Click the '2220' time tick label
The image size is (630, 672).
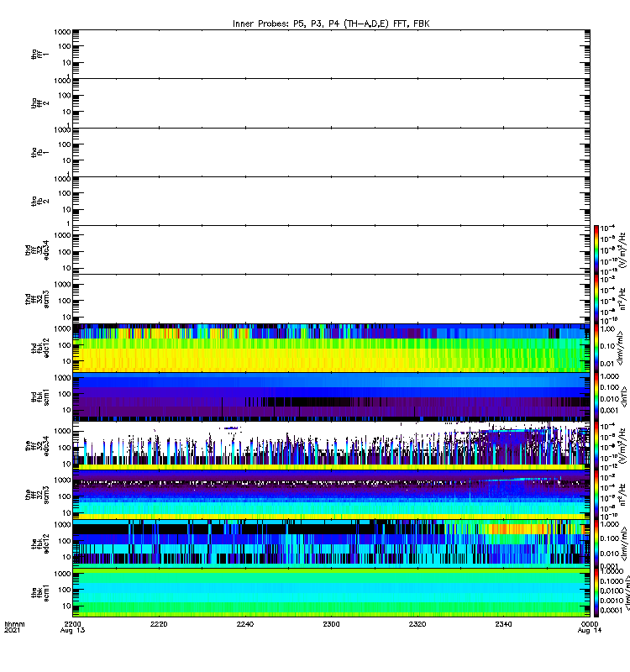coord(159,624)
